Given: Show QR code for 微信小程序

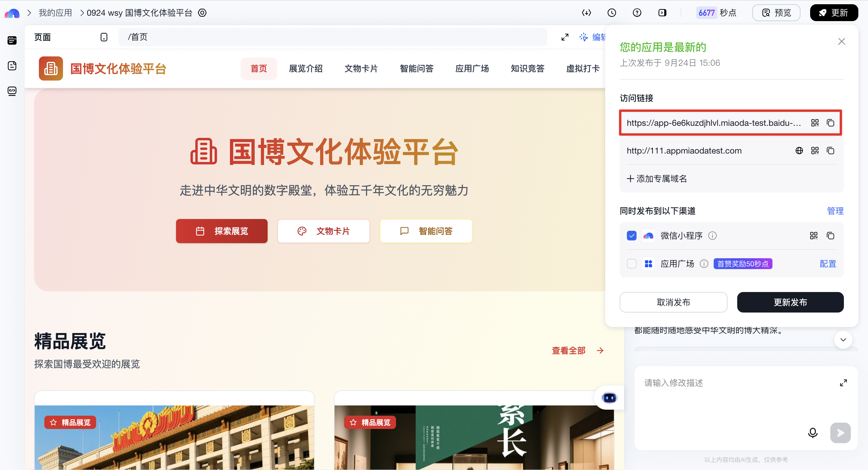Looking at the screenshot, I should pos(814,236).
